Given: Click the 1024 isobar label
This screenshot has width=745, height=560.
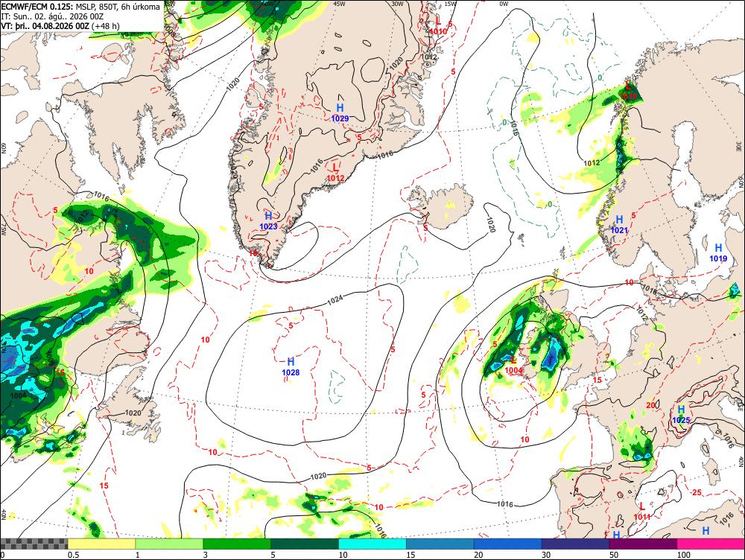Looking at the screenshot, I should pyautogui.click(x=335, y=299).
